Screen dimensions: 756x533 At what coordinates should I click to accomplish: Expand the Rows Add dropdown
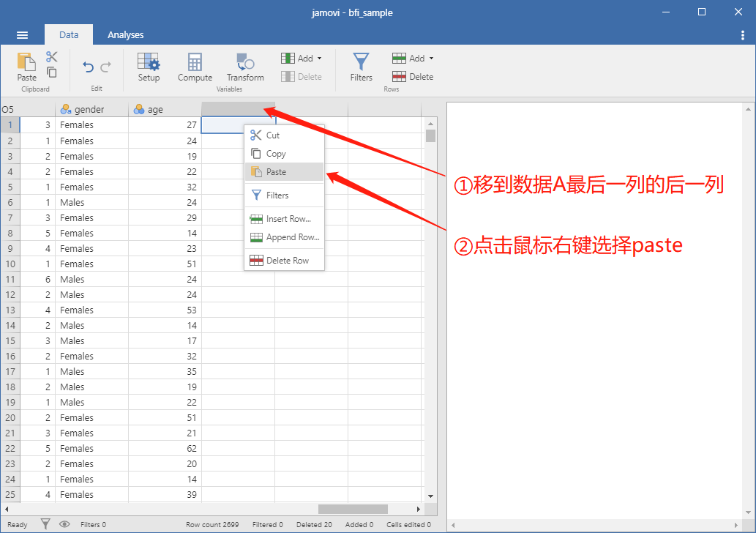(413, 59)
